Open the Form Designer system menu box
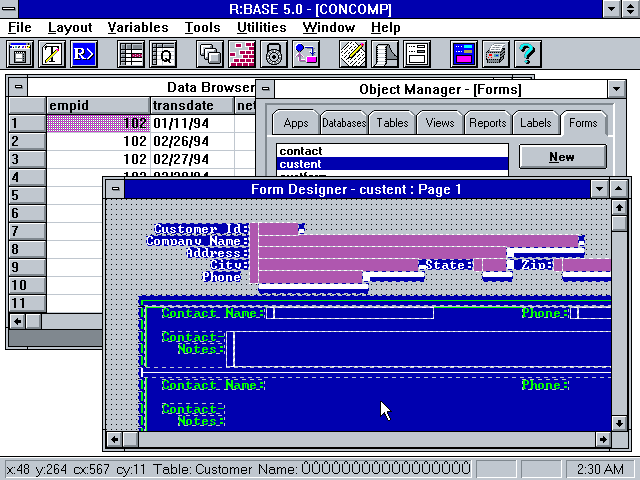This screenshot has height=480, width=640. (x=116, y=189)
